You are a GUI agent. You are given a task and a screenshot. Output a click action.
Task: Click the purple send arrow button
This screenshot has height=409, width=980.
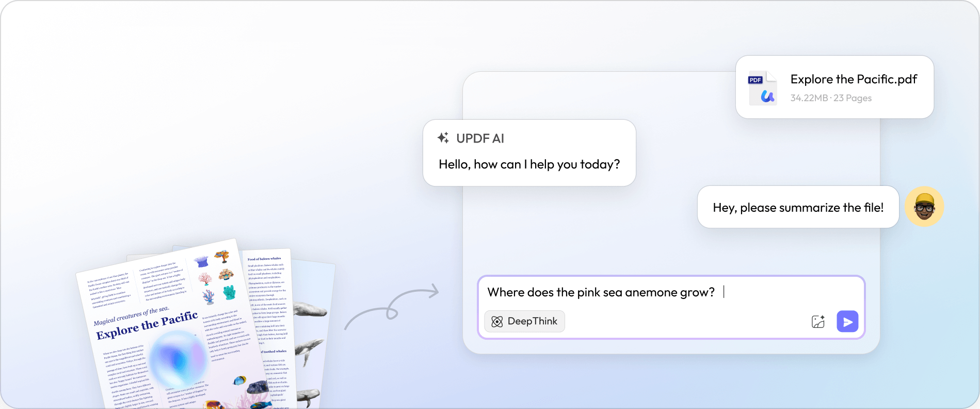(x=847, y=321)
